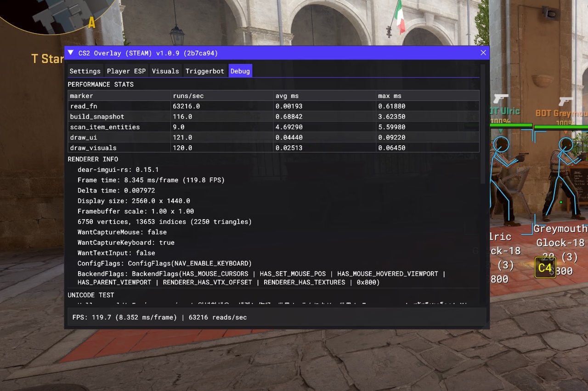588x391 pixels.
Task: Click the 'Display size: 2560.0 x 1440.0' line
Action: 134,201
